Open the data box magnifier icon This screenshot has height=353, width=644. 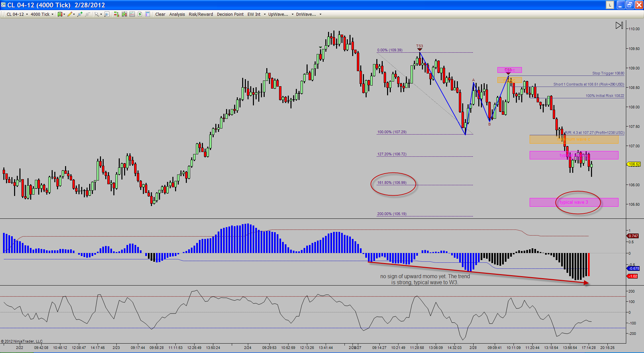point(107,14)
